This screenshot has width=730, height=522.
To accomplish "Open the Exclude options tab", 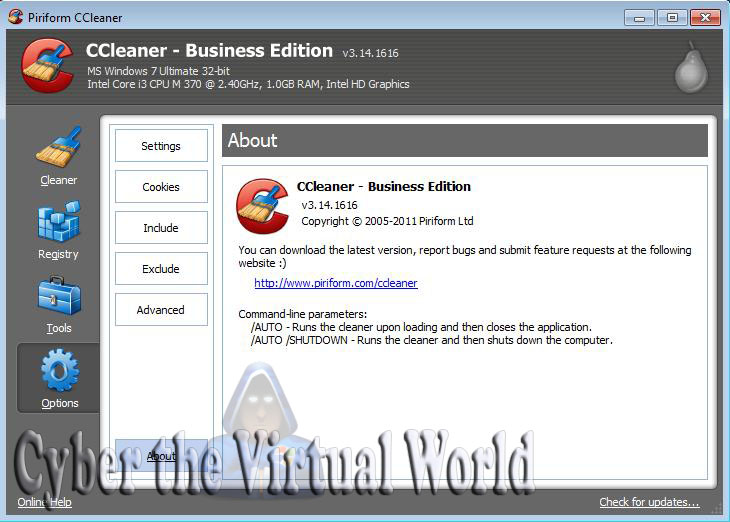I will point(161,269).
